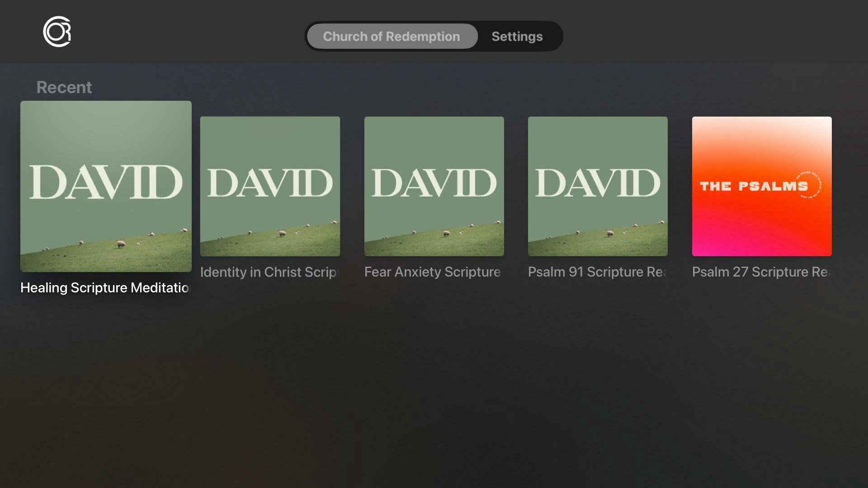Click the large DAVID lettering on the focused tile
Screen dimensions: 868x488
[x=106, y=182]
